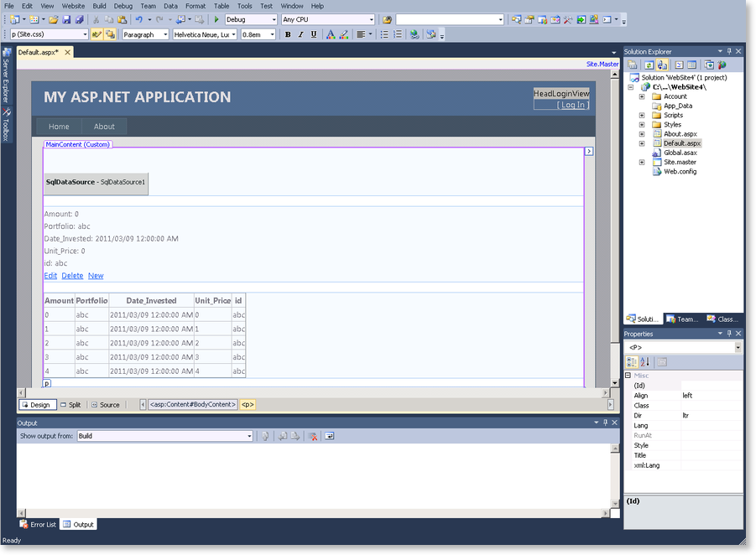Screen dimensions: 756x555
Task: Click the Log In link in header
Action: tap(573, 105)
